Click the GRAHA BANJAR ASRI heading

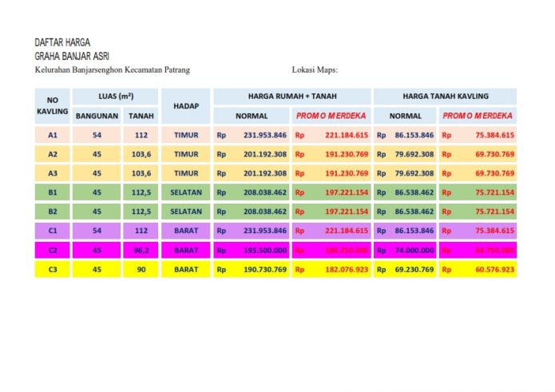click(72, 56)
